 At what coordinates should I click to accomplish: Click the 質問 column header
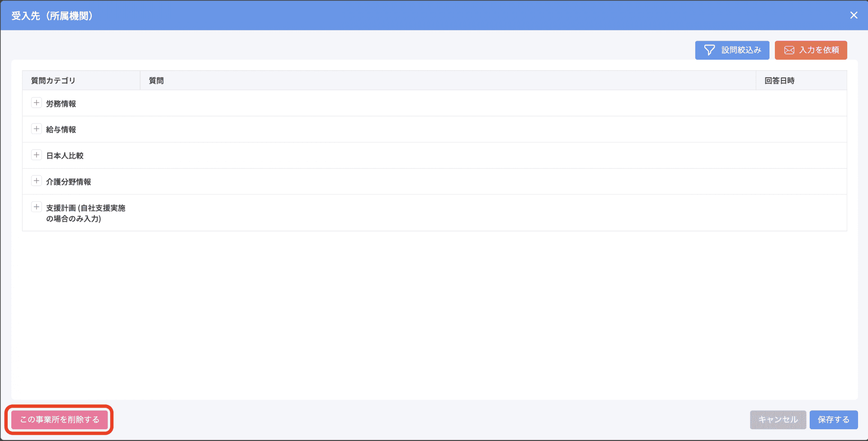point(156,81)
